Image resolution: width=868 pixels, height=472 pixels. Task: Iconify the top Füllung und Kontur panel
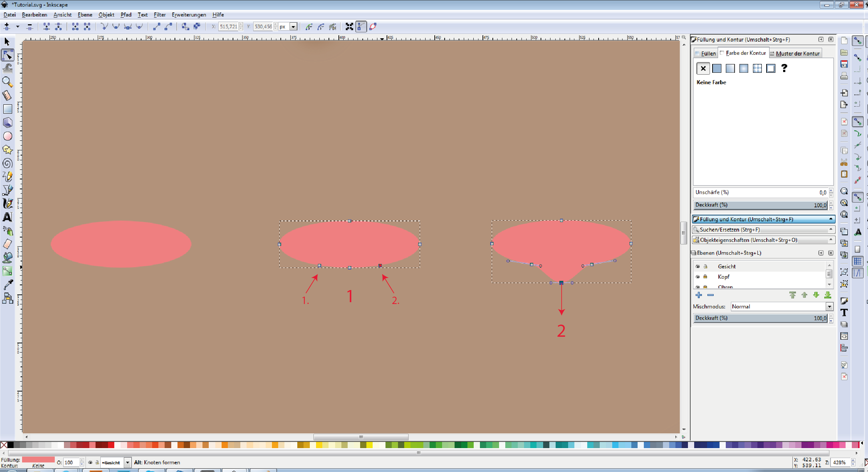(x=821, y=39)
